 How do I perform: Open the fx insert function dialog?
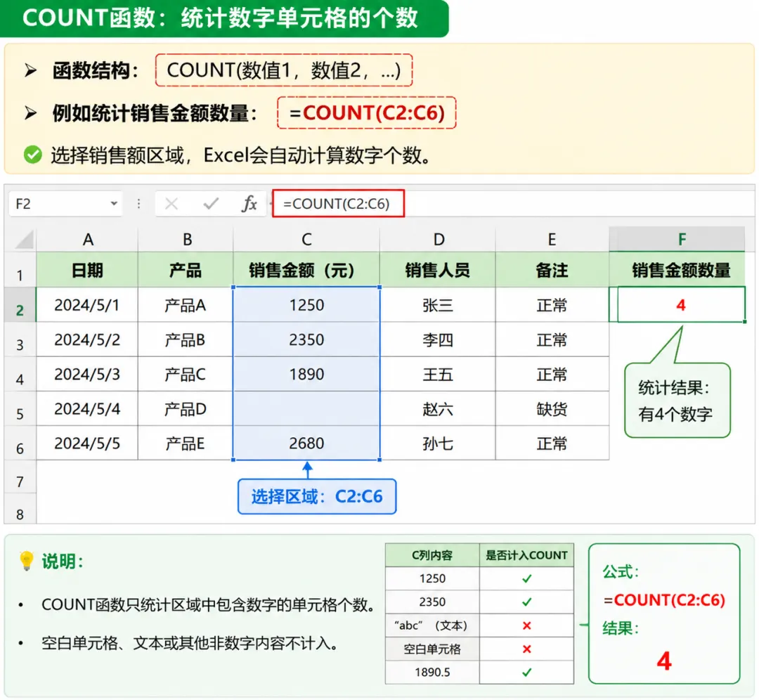[x=249, y=204]
